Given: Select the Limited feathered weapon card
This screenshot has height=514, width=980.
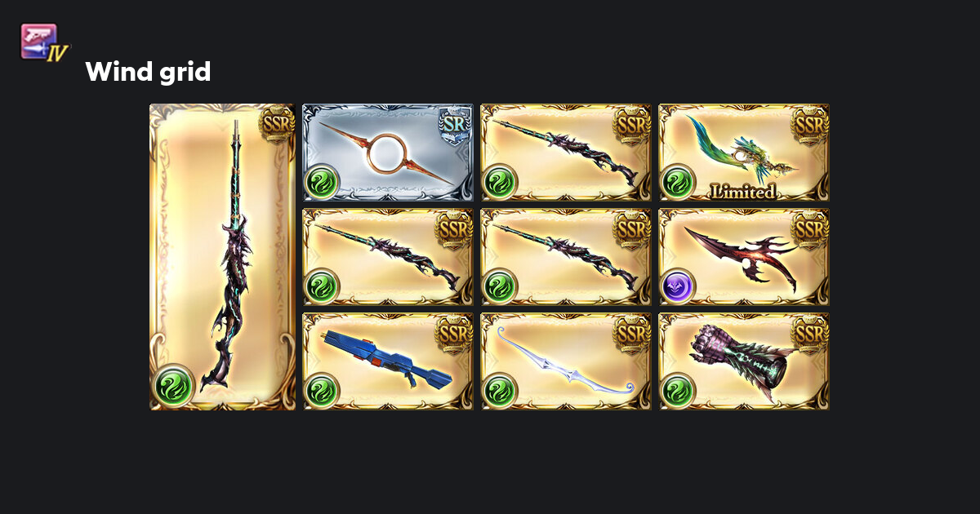Looking at the screenshot, I should pyautogui.click(x=744, y=153).
